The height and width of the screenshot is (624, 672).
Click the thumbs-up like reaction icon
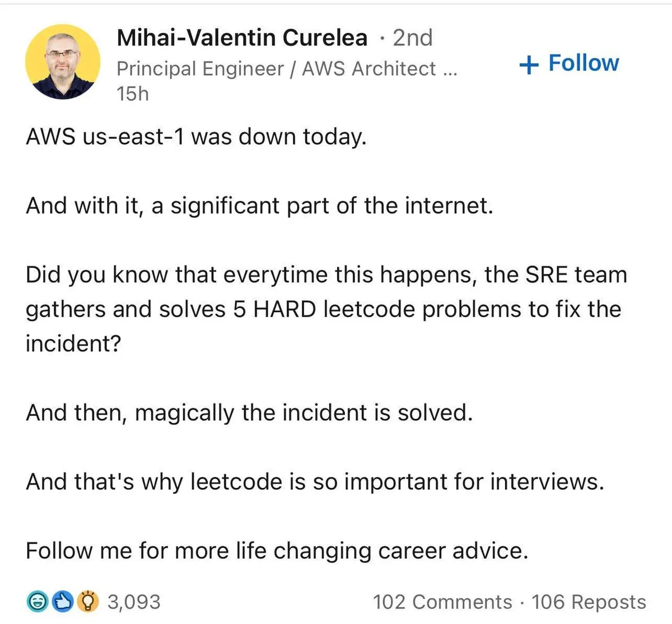[63, 602]
